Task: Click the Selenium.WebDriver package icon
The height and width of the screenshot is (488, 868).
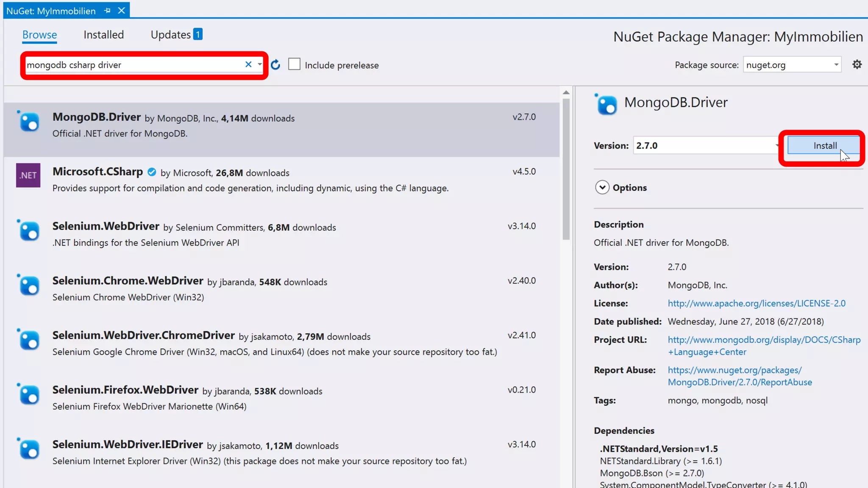Action: [29, 231]
